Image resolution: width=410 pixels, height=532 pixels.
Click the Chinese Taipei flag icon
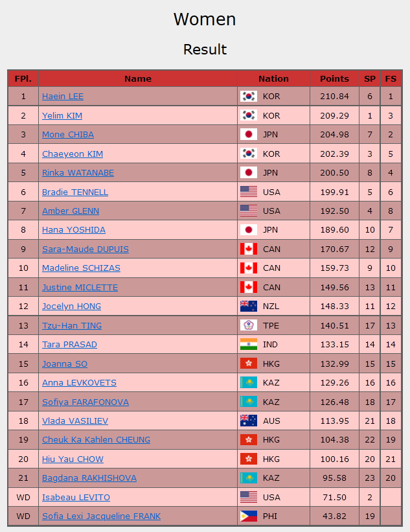point(248,325)
